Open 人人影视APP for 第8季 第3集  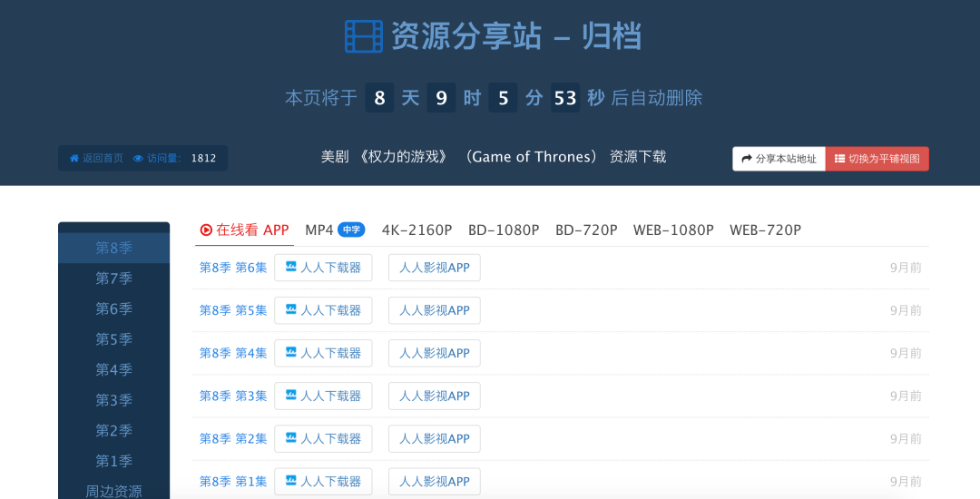click(435, 396)
